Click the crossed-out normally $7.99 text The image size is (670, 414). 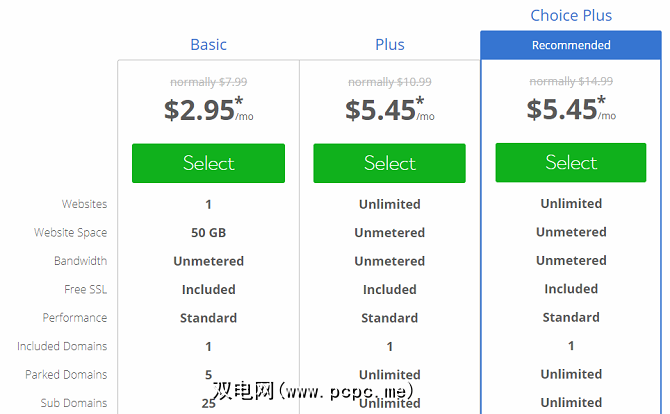208,81
